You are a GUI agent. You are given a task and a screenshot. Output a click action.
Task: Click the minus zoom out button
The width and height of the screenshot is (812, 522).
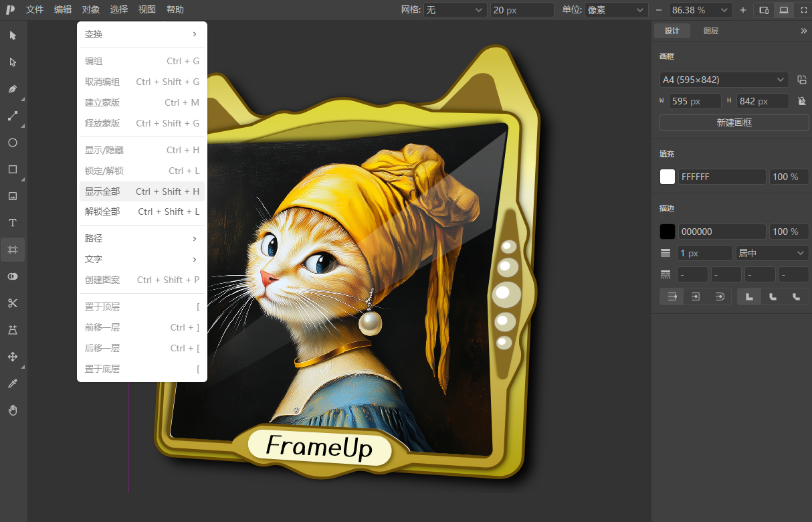(x=659, y=10)
